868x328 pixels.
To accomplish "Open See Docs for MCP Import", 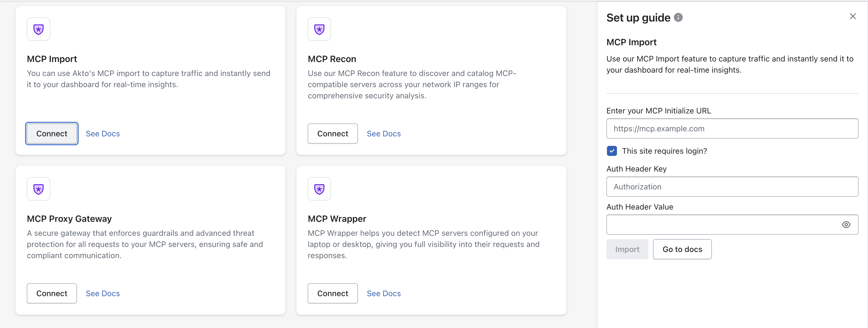I will [103, 134].
